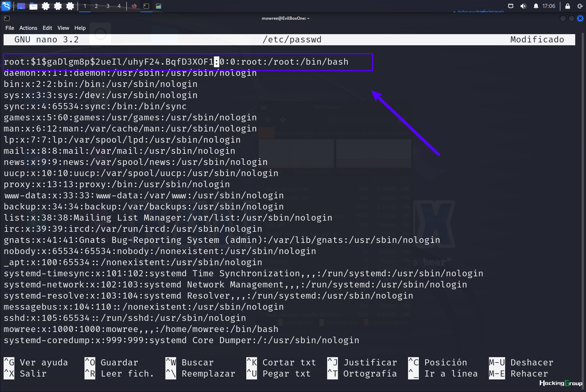Open the Task Manager taskbar item

(159, 6)
